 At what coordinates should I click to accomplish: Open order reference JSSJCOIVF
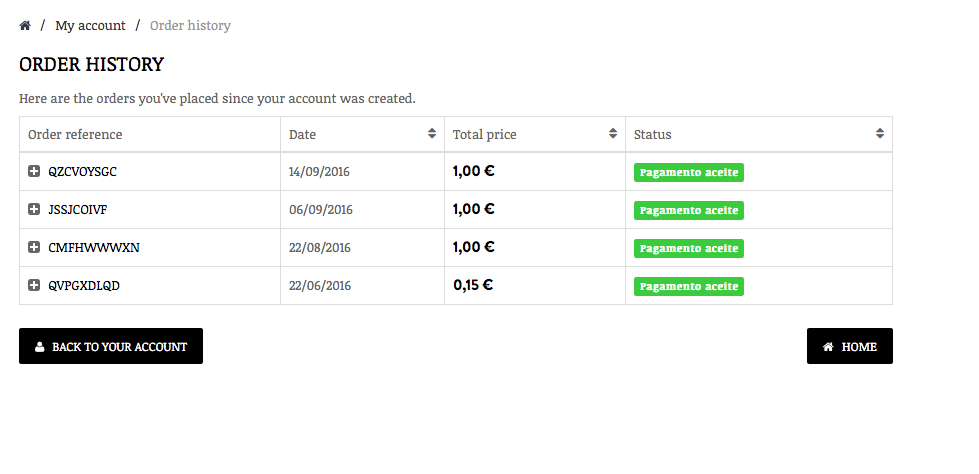point(78,210)
